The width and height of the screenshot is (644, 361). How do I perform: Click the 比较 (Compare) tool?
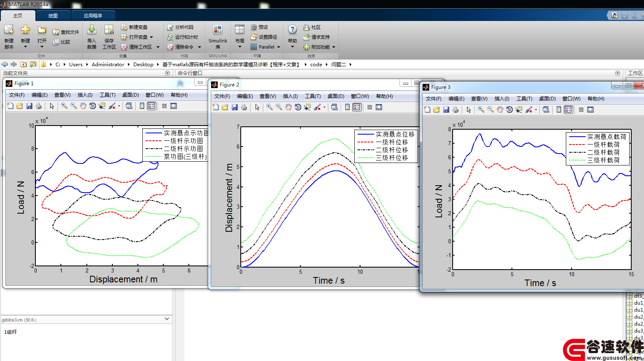(x=62, y=42)
